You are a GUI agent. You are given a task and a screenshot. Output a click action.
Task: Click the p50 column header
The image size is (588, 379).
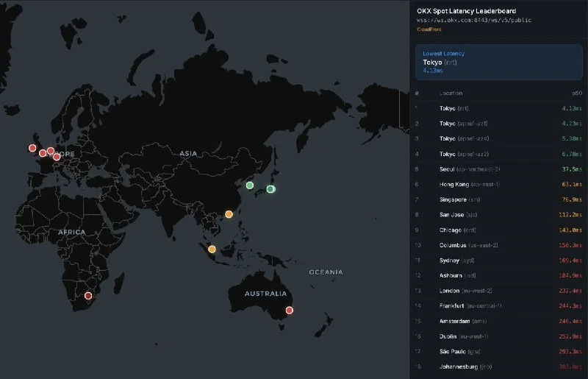click(577, 93)
